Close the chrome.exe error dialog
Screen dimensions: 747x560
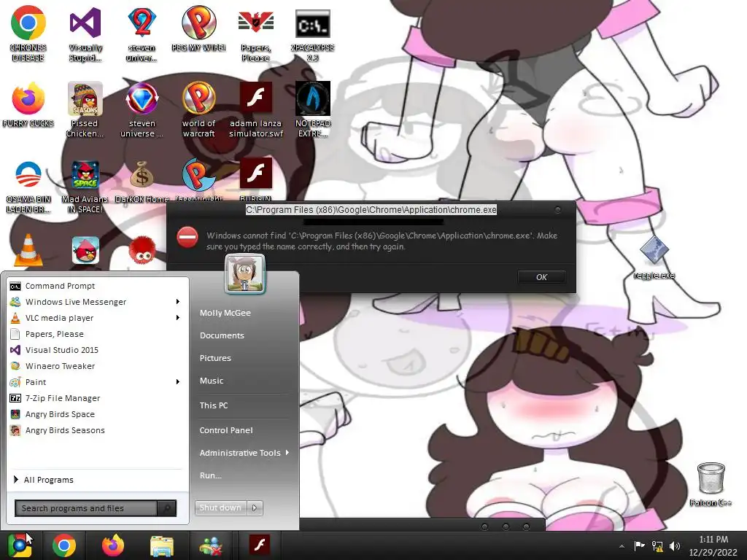click(558, 209)
